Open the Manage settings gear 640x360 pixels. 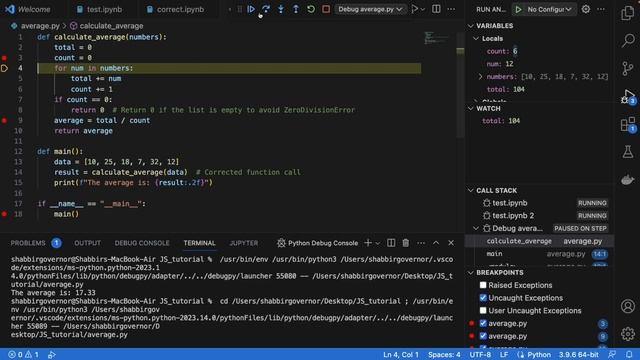tap(628, 334)
